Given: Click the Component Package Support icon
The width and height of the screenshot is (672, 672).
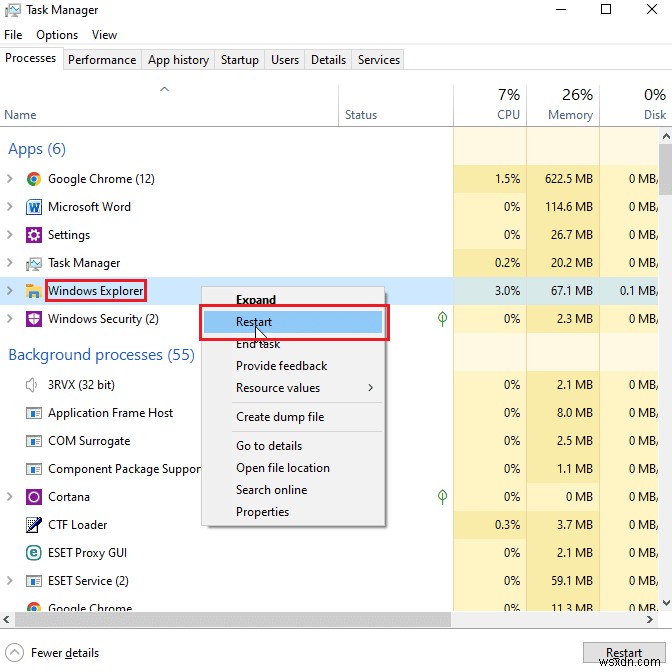Looking at the screenshot, I should tap(33, 469).
